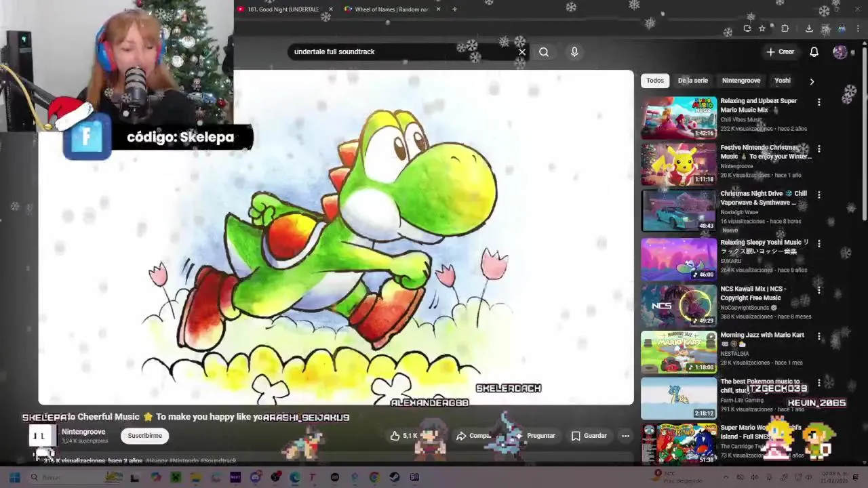The width and height of the screenshot is (868, 488).
Task: Open the Chrome three-dot menu
Action: click(x=859, y=28)
